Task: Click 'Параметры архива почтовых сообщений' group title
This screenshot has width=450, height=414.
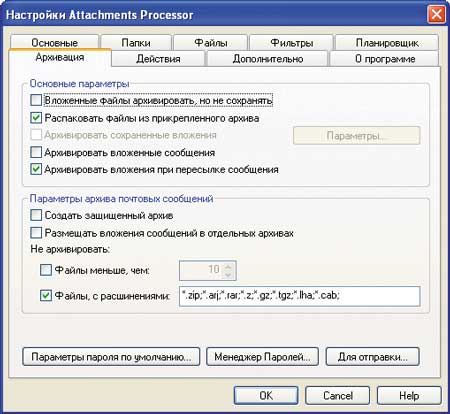Action: click(121, 198)
